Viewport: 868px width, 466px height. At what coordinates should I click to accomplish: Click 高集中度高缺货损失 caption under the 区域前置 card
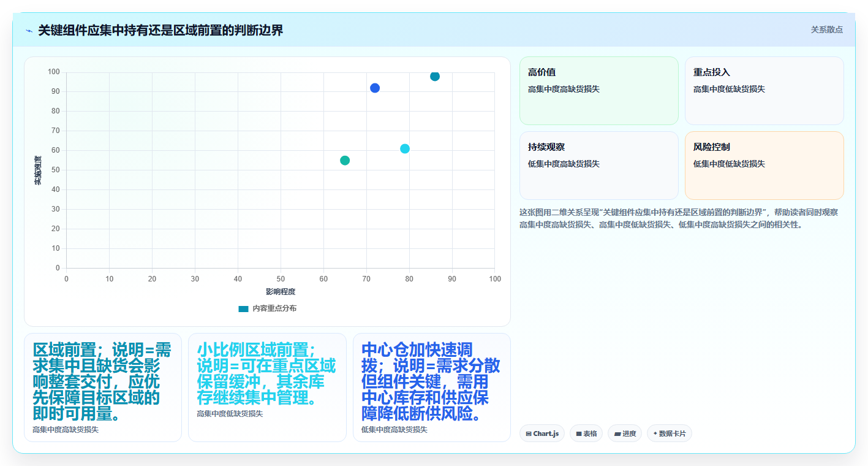pyautogui.click(x=66, y=430)
